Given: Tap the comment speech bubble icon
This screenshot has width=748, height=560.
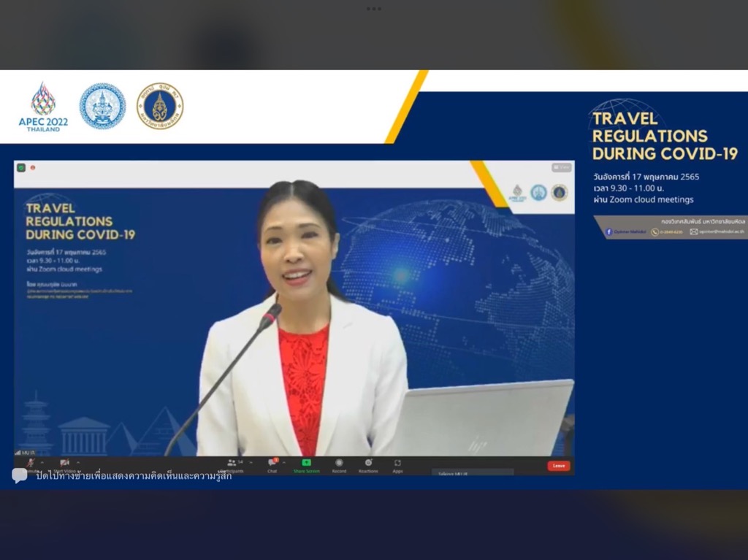Looking at the screenshot, I should [20, 475].
